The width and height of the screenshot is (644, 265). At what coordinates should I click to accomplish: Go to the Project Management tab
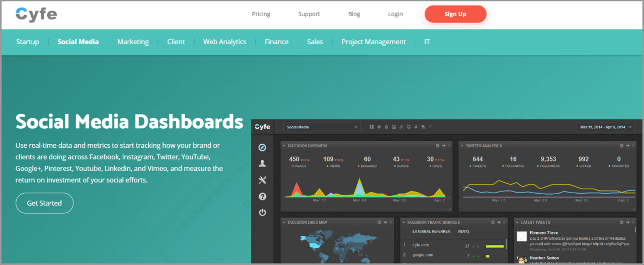[x=373, y=42]
